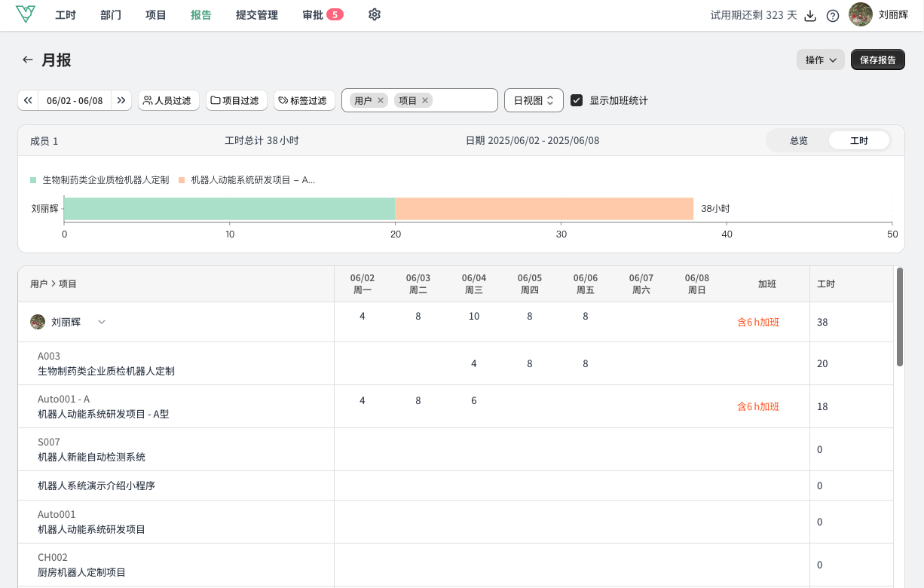Viewport: 924px width, 588px height.
Task: Go back using the arrow beside 月报
Action: [x=28, y=60]
